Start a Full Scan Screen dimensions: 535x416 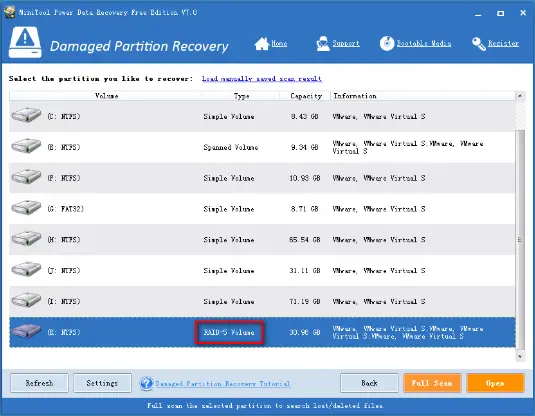pos(432,383)
